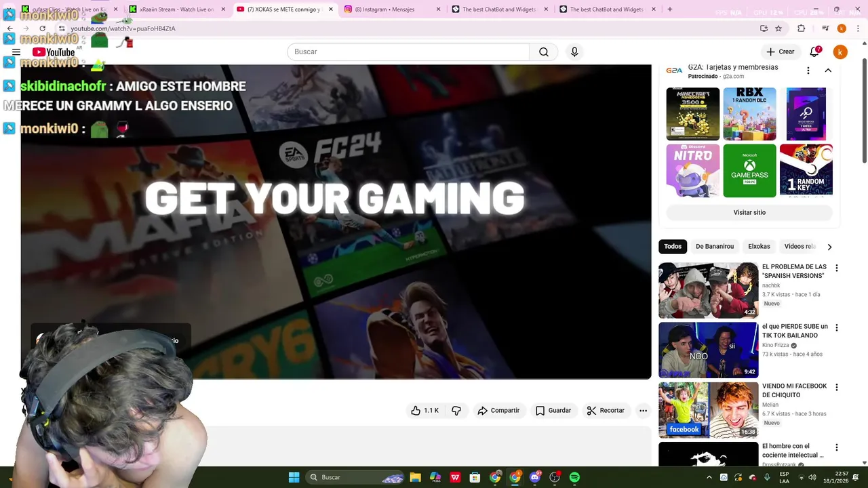Viewport: 868px width, 488px height.
Task: Go to YouTube home via logo
Action: click(54, 52)
